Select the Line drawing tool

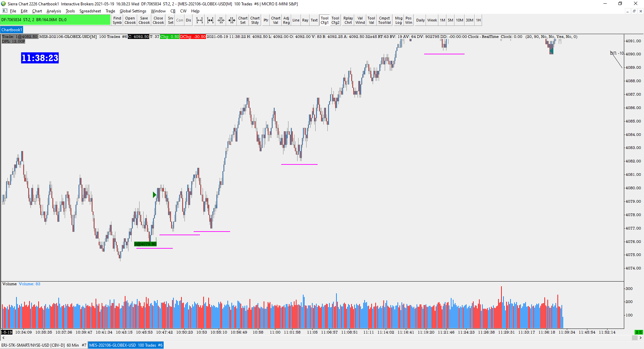click(x=296, y=20)
